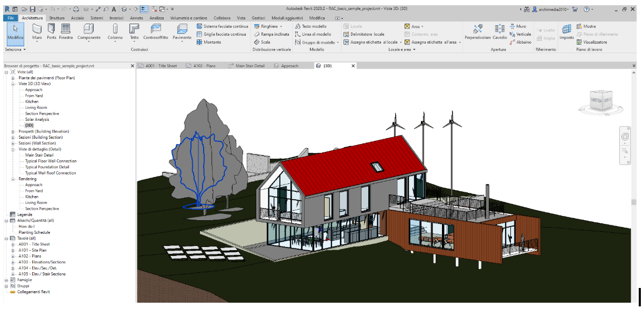Open the Ringhiera dropdown arrow
The width and height of the screenshot is (644, 309).
coord(281,26)
